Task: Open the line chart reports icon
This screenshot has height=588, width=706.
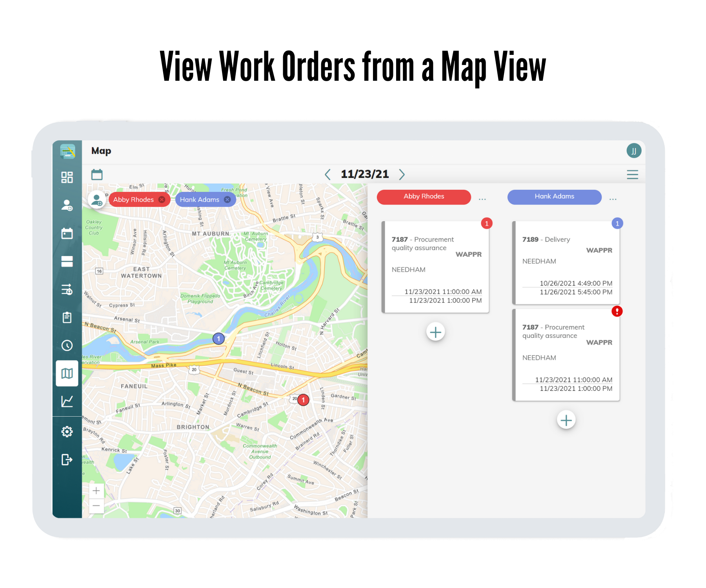Action: click(67, 401)
